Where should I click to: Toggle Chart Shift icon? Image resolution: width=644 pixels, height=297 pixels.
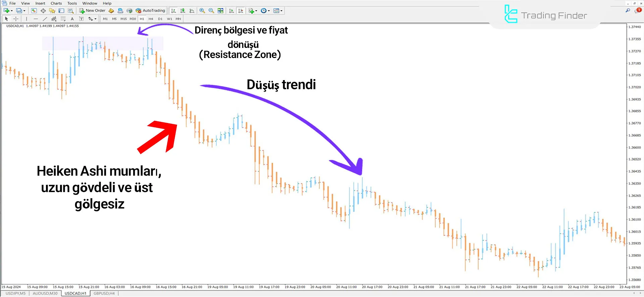pos(240,11)
